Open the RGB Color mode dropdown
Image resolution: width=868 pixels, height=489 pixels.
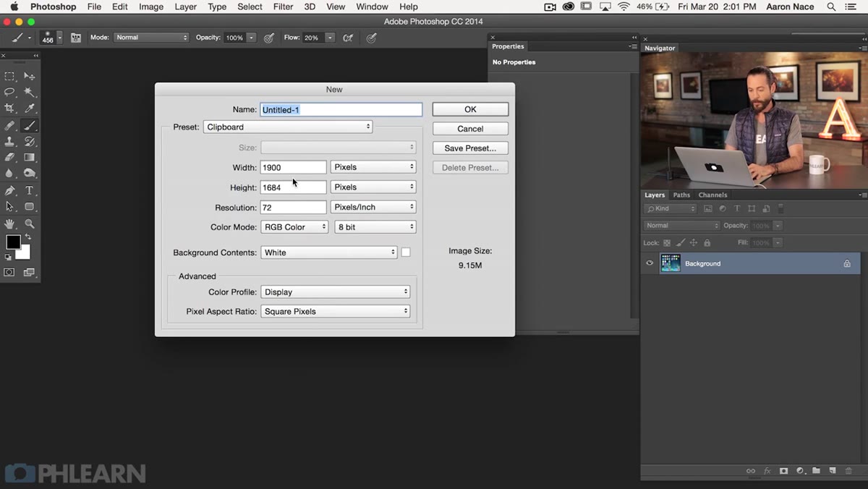click(x=294, y=227)
